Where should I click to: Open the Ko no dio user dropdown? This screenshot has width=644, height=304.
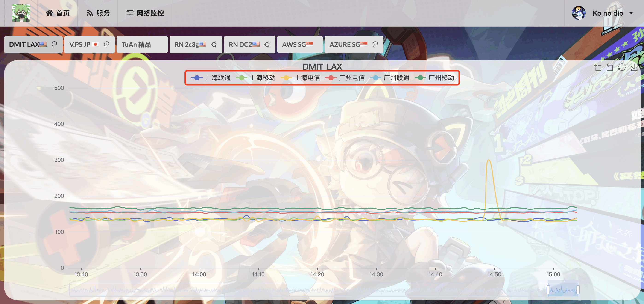pos(603,13)
